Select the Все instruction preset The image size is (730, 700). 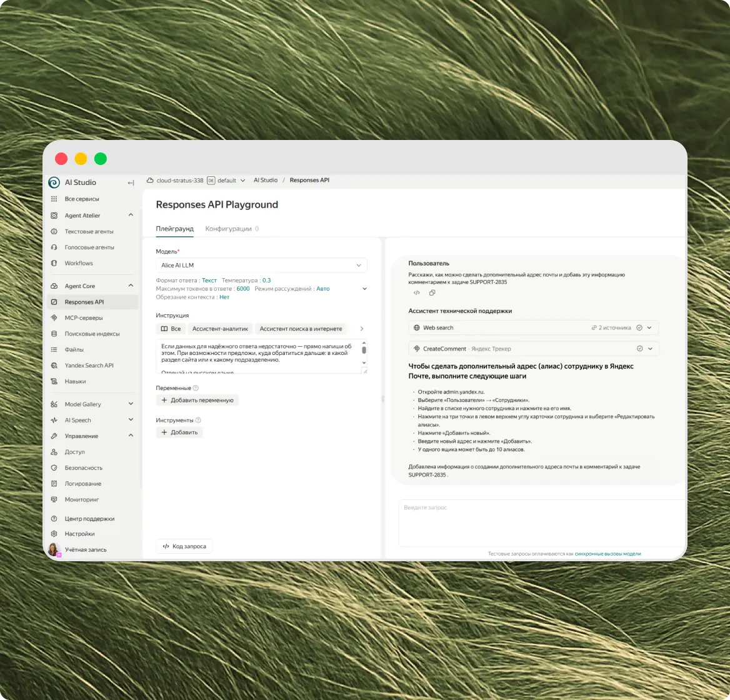click(171, 329)
